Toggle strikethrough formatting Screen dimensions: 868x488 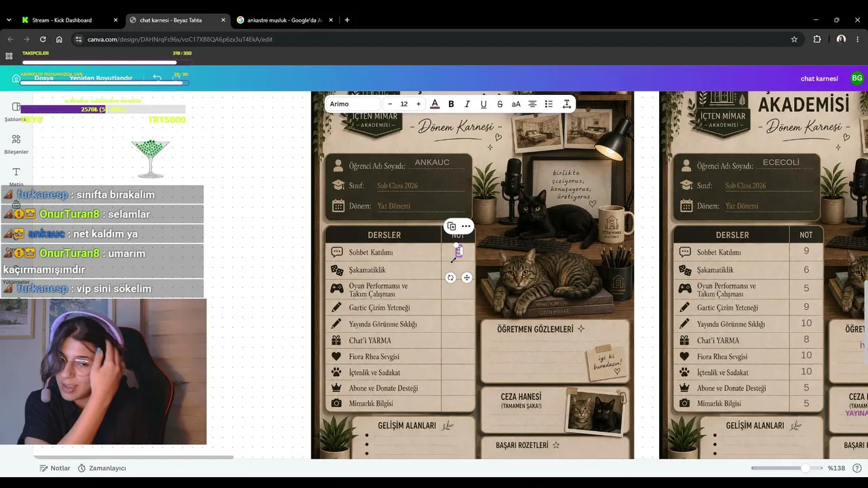[x=500, y=104]
